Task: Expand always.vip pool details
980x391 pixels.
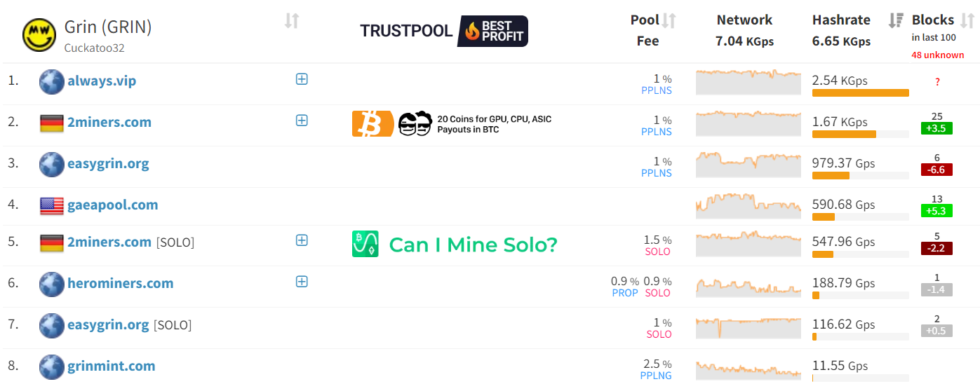Action: point(302,79)
